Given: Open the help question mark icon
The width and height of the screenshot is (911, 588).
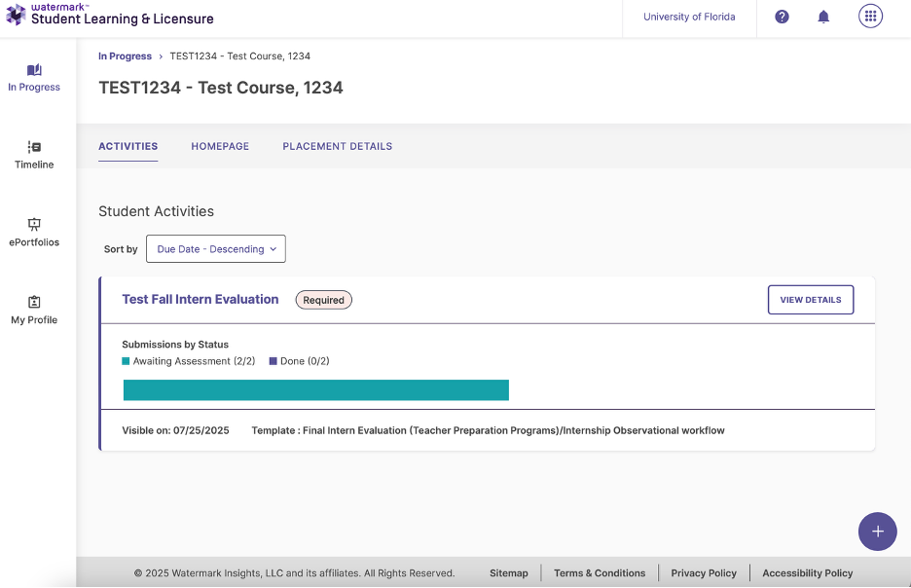Looking at the screenshot, I should pyautogui.click(x=782, y=17).
